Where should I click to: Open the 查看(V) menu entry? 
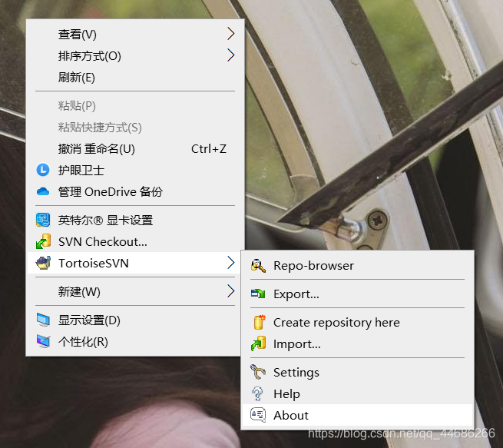point(135,34)
